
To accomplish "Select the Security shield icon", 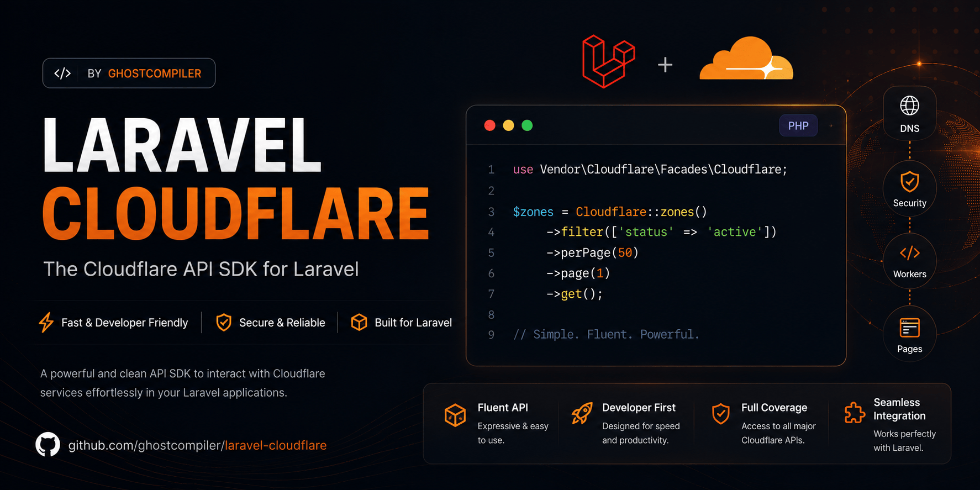I will [x=909, y=181].
